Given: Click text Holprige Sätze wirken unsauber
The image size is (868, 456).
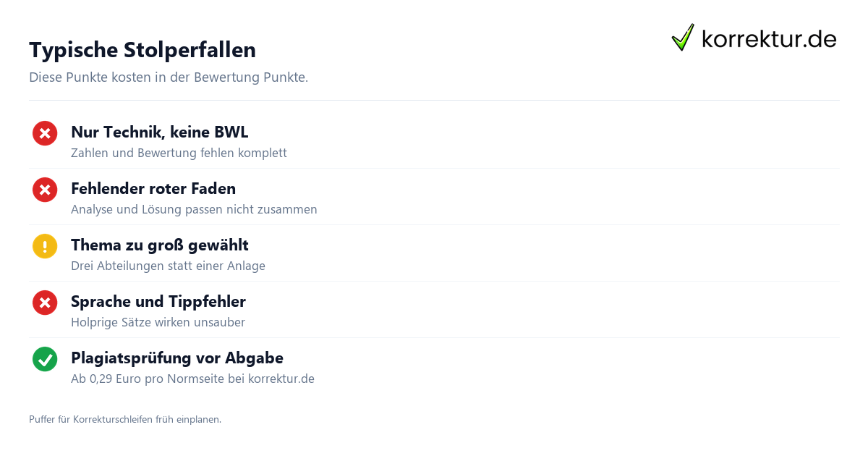Looking at the screenshot, I should tap(158, 322).
